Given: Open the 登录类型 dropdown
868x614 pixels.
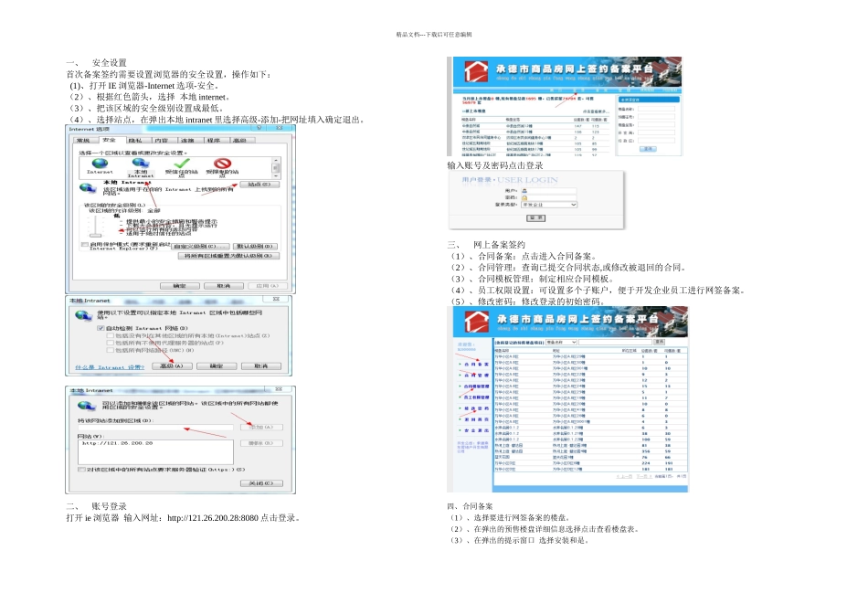Looking at the screenshot, I should 549,205.
